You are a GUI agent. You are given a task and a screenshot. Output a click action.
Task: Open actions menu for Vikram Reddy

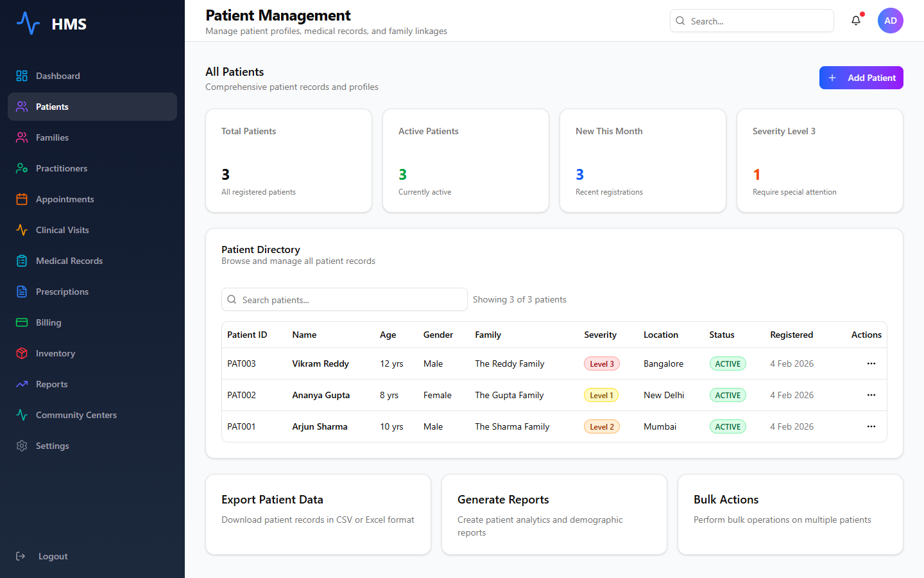click(871, 363)
